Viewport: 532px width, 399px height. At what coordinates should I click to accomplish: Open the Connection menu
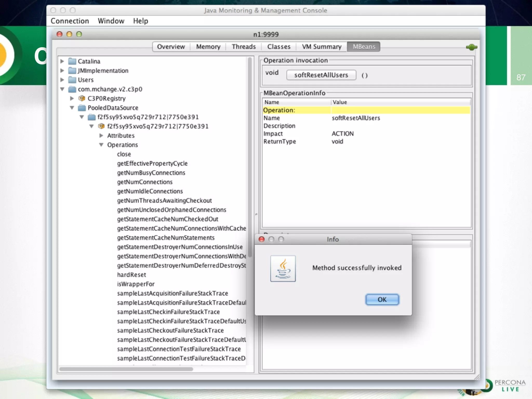point(70,21)
